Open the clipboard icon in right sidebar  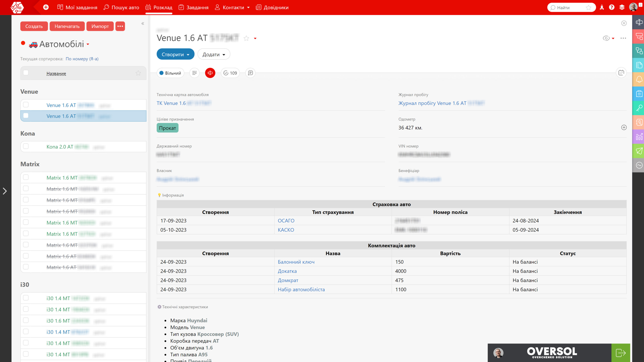pyautogui.click(x=639, y=94)
